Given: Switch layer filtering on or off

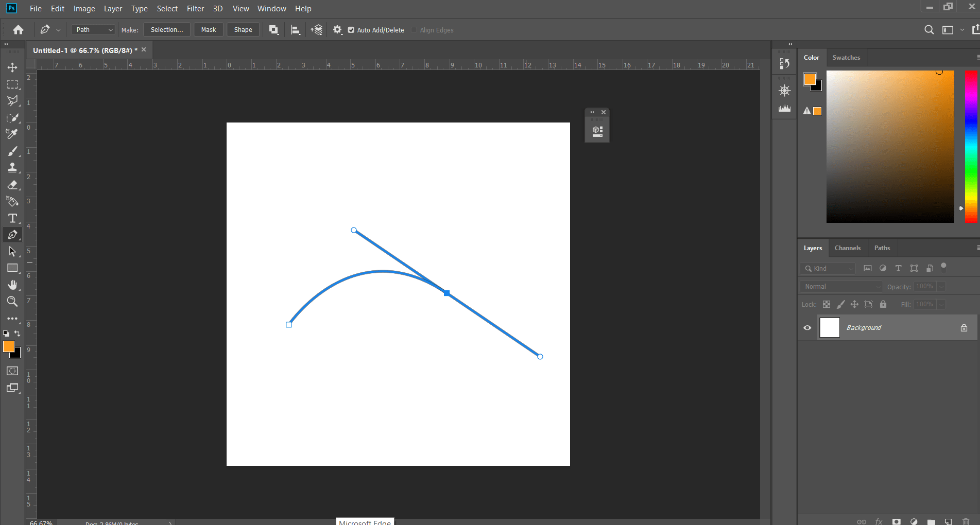Looking at the screenshot, I should [x=943, y=266].
